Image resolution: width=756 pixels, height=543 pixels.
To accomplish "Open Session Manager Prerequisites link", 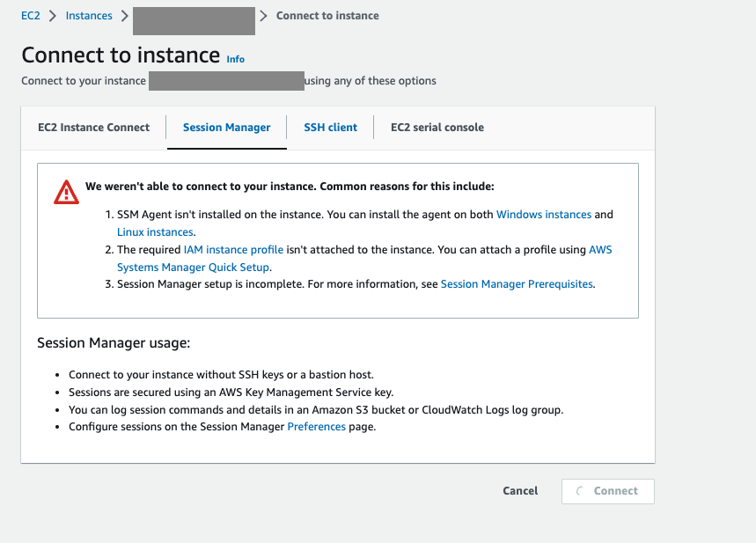I will point(517,284).
